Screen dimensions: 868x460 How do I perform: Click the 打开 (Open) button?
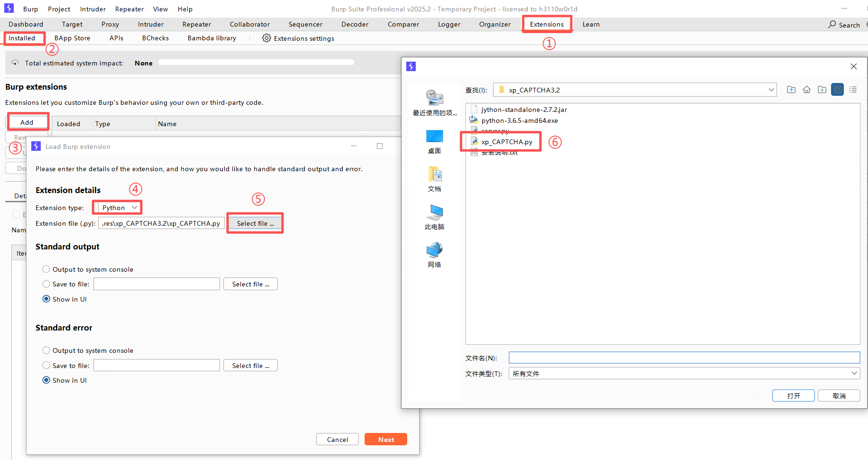click(794, 396)
